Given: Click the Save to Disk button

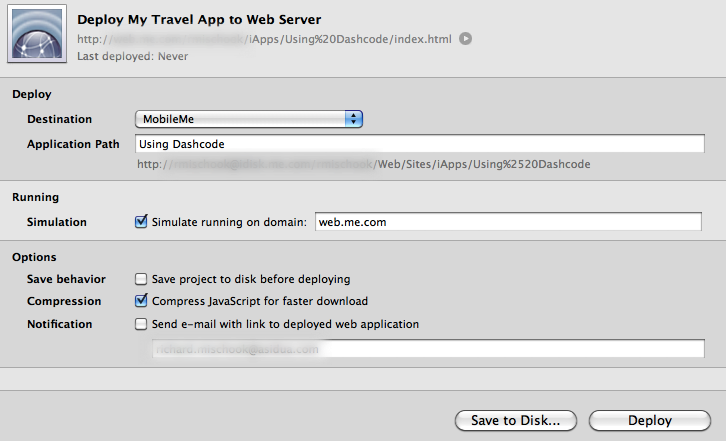Looking at the screenshot, I should pos(516,420).
